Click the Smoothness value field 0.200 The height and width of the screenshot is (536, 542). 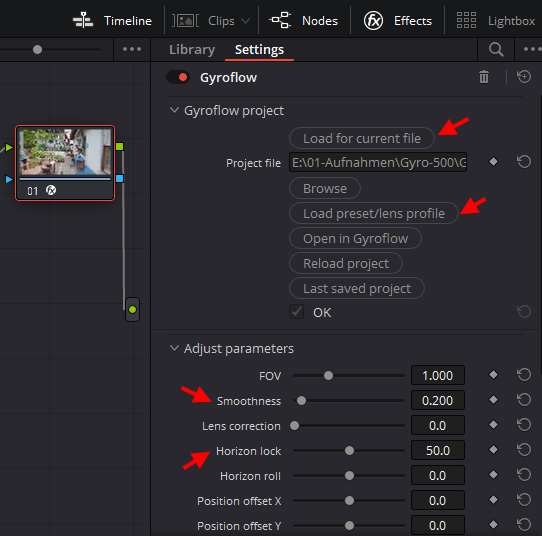(x=438, y=400)
